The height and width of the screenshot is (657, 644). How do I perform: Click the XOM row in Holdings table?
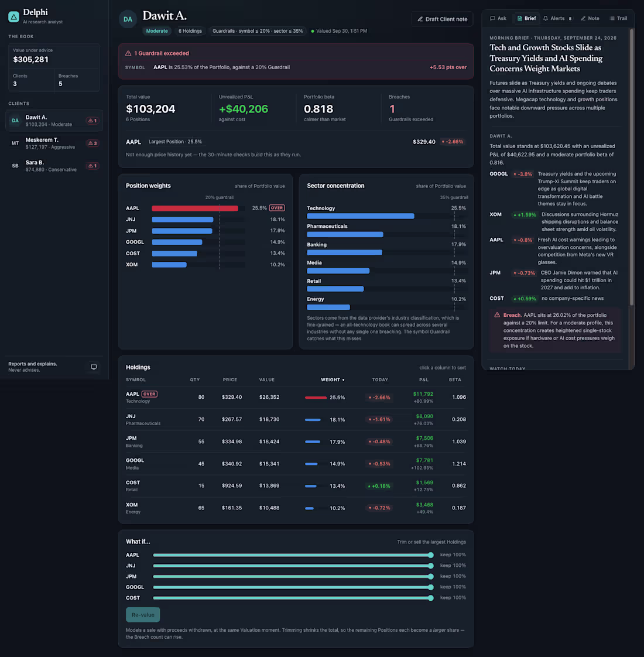296,508
